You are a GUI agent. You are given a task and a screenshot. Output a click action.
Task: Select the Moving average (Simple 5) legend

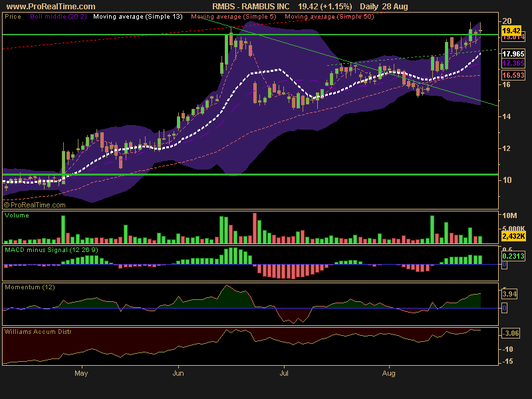pyautogui.click(x=233, y=16)
